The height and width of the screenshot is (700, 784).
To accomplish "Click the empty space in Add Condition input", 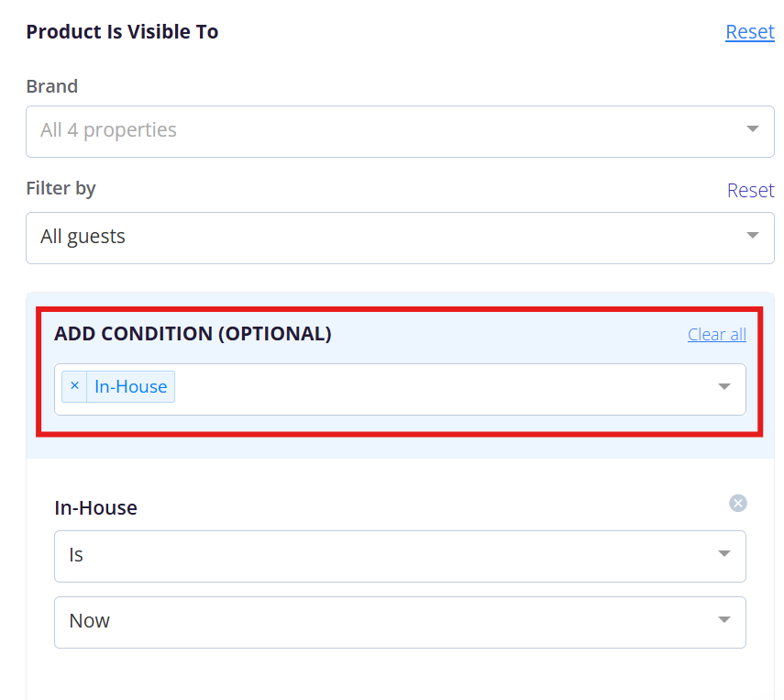I will pos(440,389).
